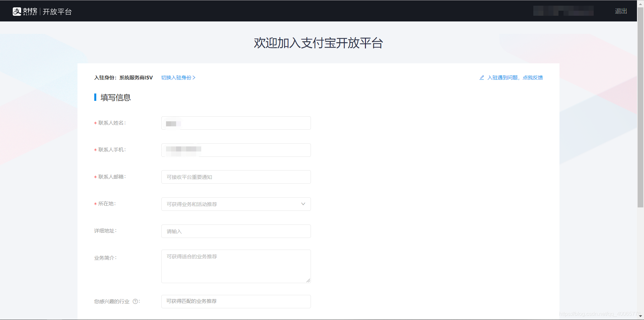Focus the 联系人手机 input field
The image size is (644, 320).
pyautogui.click(x=236, y=150)
